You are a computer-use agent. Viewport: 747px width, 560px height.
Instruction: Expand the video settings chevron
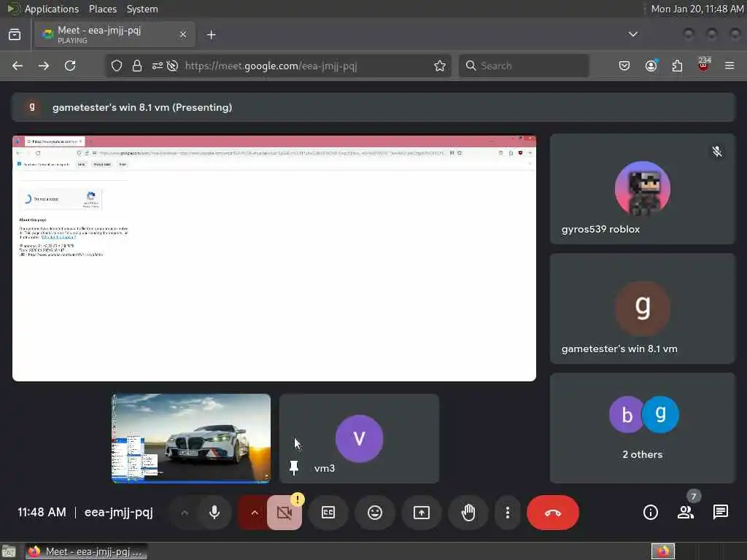255,513
